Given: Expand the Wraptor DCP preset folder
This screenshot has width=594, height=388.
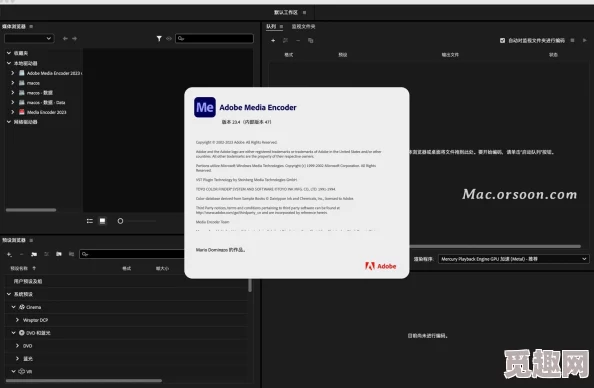Looking at the screenshot, I should pos(17,320).
